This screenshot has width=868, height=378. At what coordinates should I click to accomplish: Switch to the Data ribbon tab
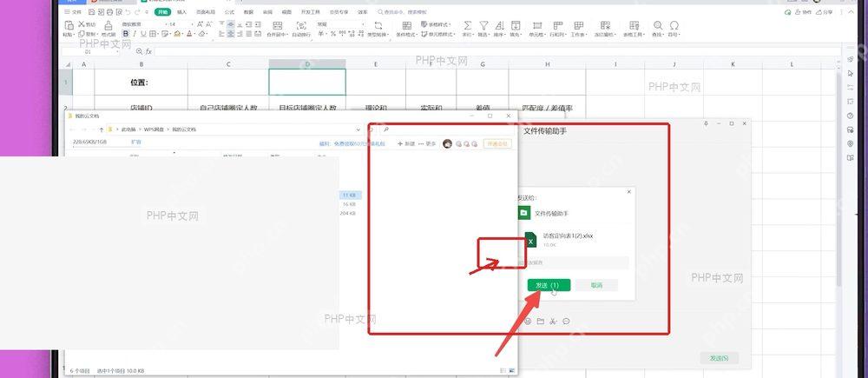(248, 11)
